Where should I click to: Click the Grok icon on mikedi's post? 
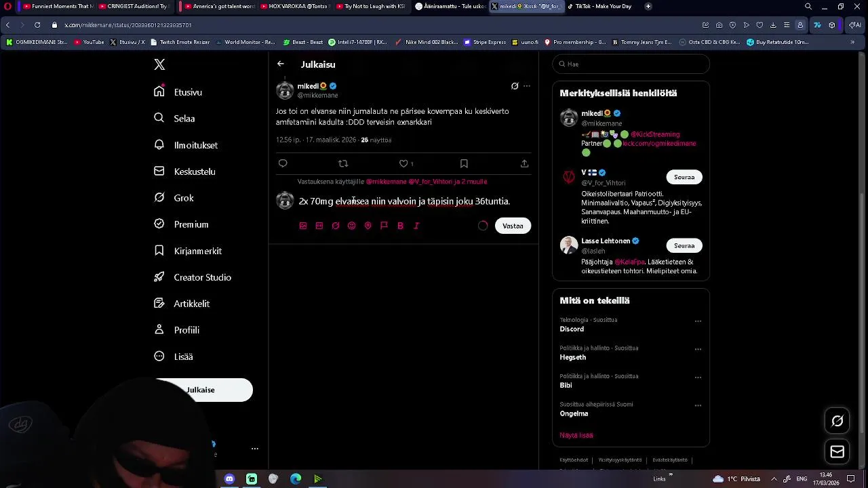pos(515,86)
